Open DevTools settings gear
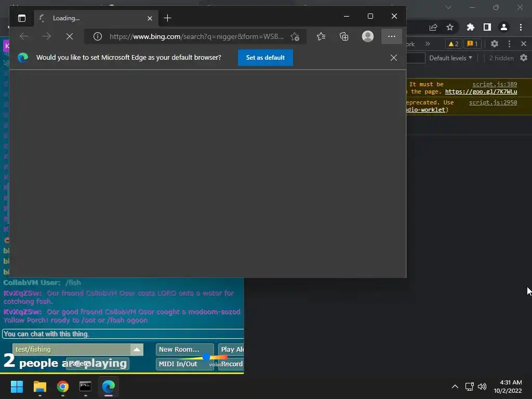 point(495,44)
